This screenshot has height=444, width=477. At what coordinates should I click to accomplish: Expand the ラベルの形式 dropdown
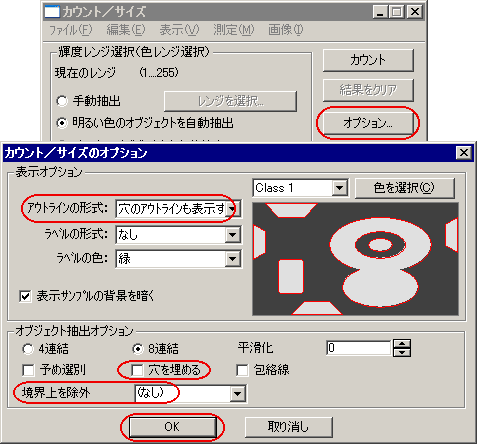[233, 235]
